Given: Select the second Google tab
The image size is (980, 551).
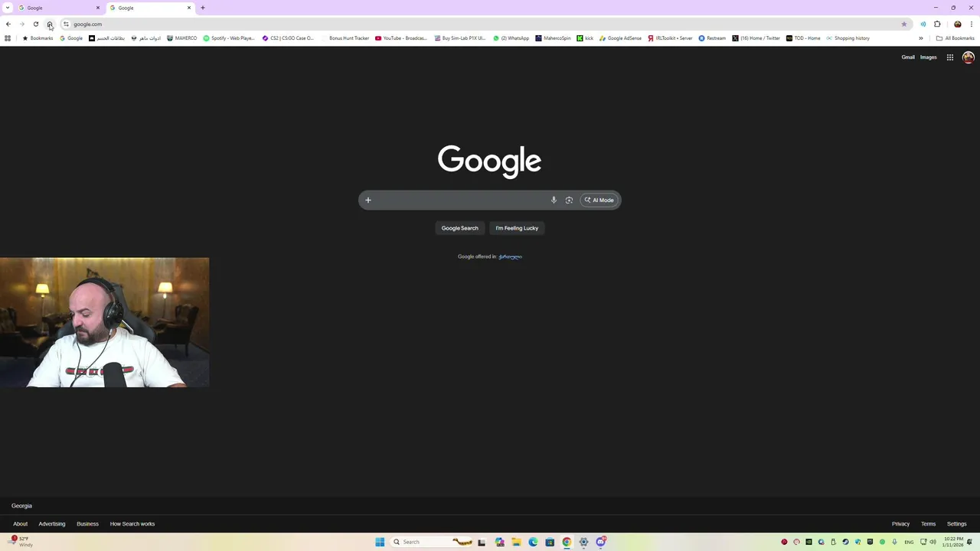Looking at the screenshot, I should click(x=150, y=8).
